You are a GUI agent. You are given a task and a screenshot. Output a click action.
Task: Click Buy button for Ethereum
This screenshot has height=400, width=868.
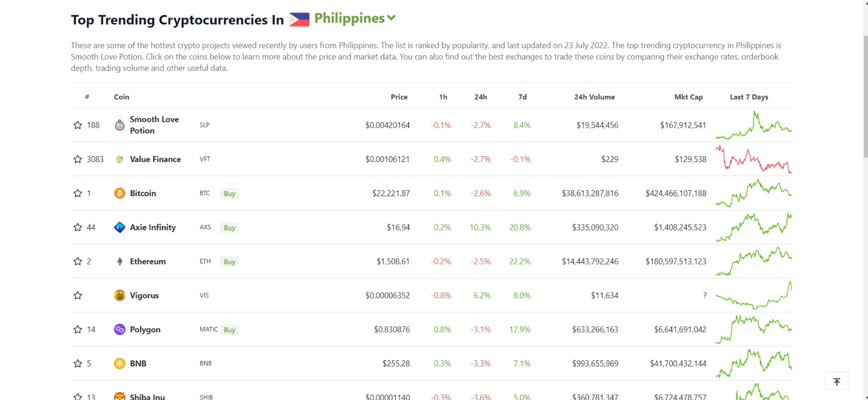pyautogui.click(x=229, y=262)
